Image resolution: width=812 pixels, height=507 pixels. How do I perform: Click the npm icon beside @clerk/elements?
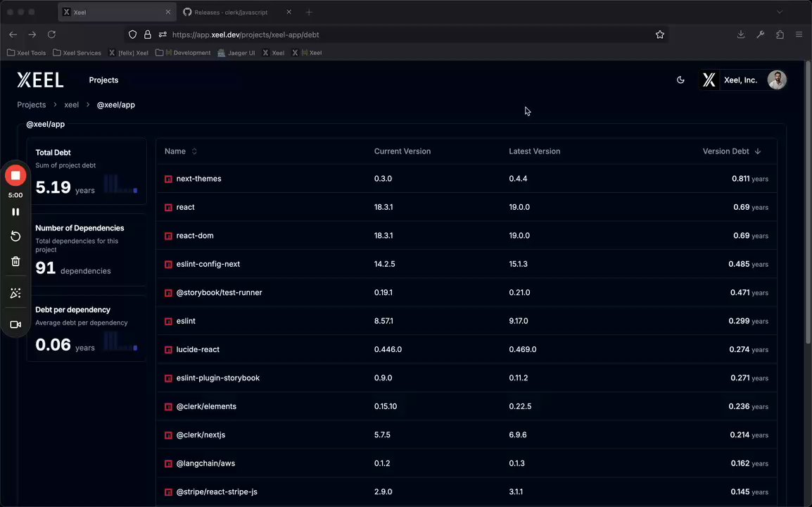(168, 407)
